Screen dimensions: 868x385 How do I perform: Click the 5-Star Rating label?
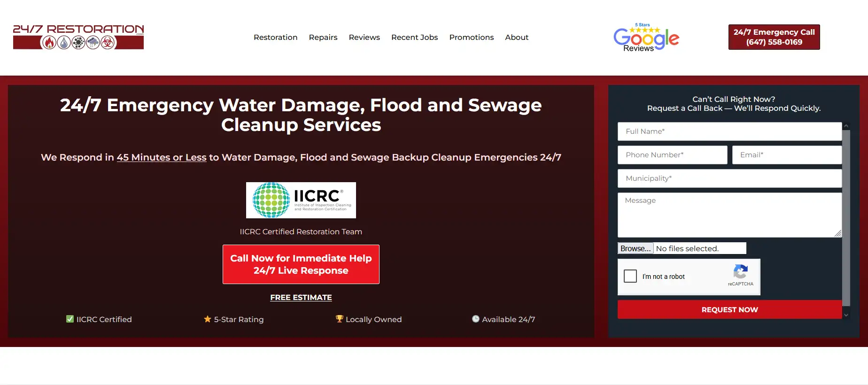click(x=239, y=319)
